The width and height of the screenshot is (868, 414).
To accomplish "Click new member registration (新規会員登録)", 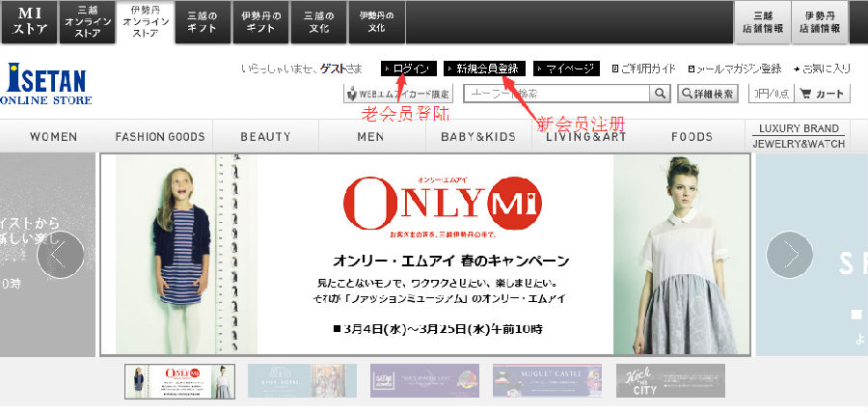I will pyautogui.click(x=485, y=69).
